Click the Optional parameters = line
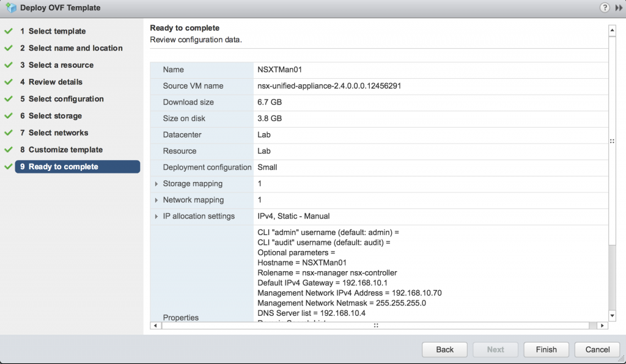Viewport: 626px width, 364px height. click(296, 253)
